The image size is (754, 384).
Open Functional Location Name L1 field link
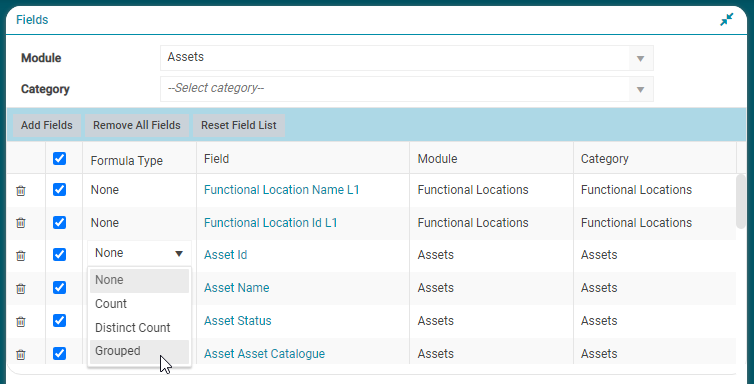tap(282, 190)
